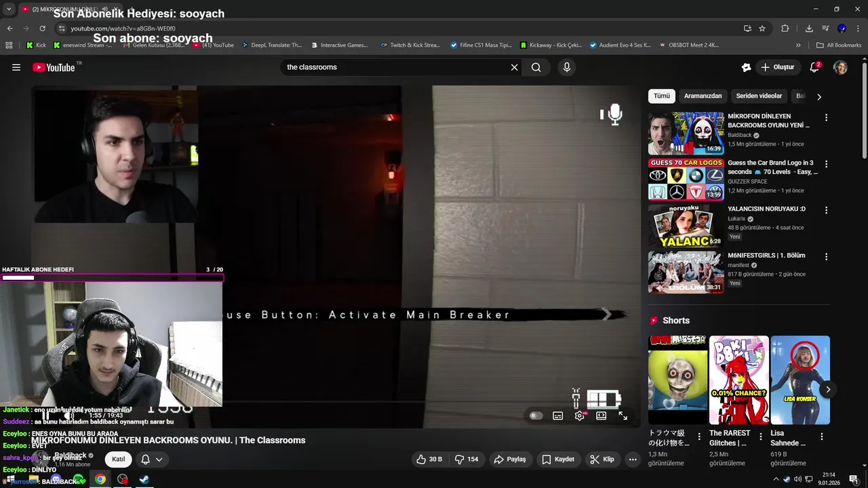Open options for the MİKROFON DİNLEYEN BACKROOMS suggestion

pos(826,118)
